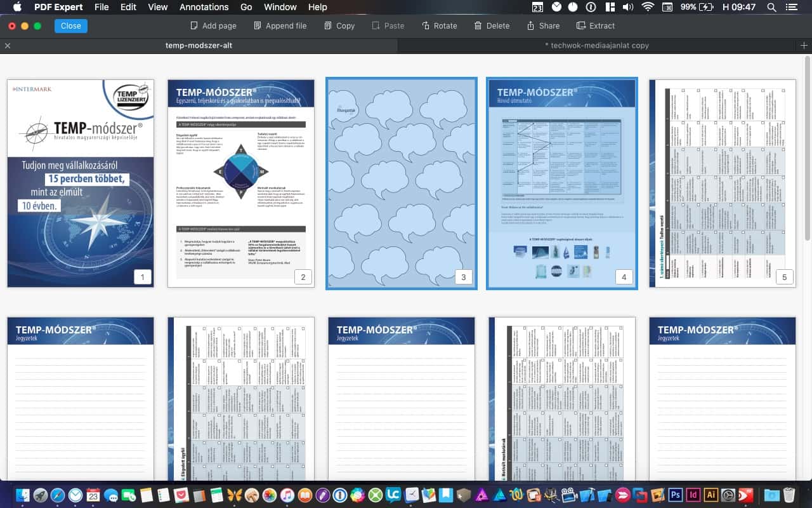Click the menu bar clock H 09:47

click(x=739, y=7)
